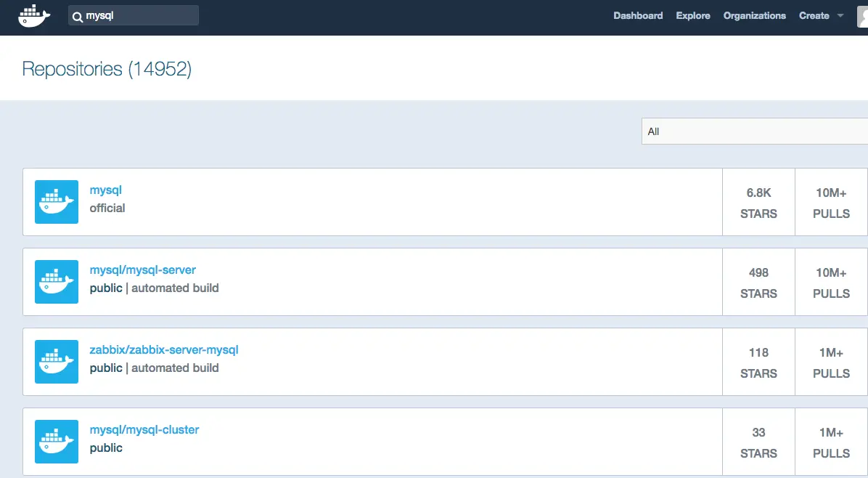Click the Docker whale logo in header
This screenshot has height=478, width=868.
tap(34, 15)
